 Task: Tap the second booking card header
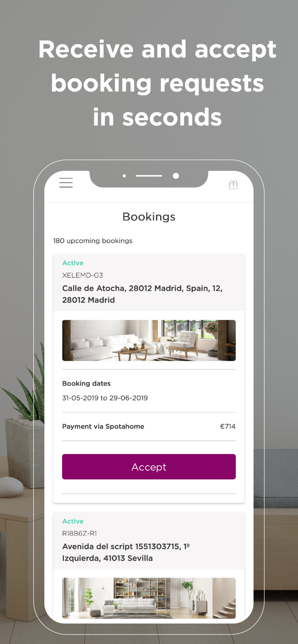pos(149,540)
